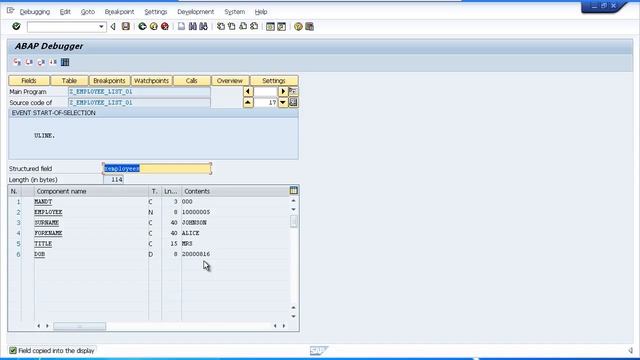Click the Find Next binoculars icon
Screen dimensions: 640x360
coord(203,27)
